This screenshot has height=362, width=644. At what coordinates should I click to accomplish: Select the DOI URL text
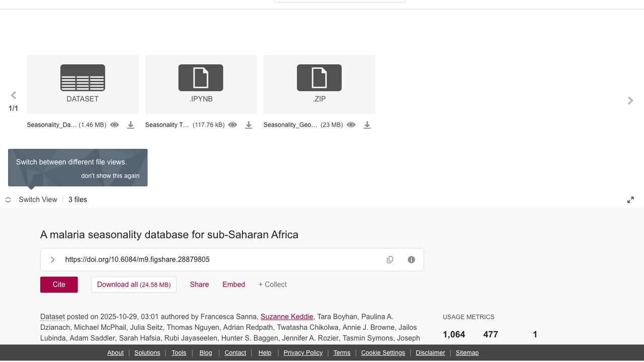tap(137, 259)
